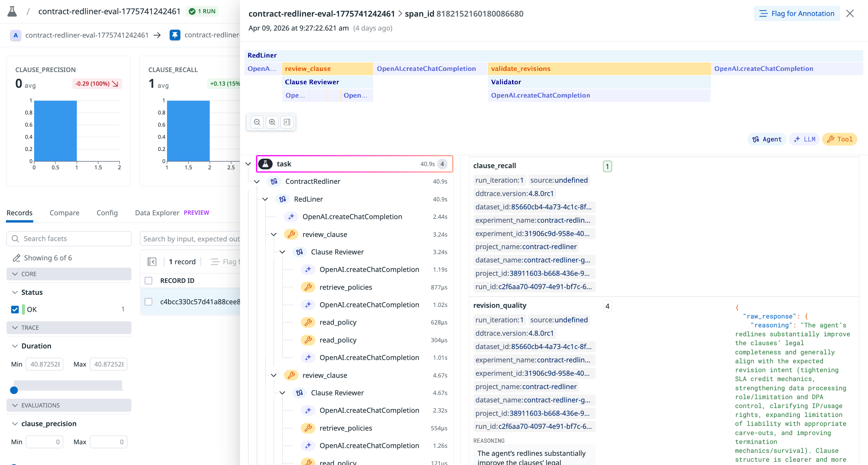Open the Data Explorer tab

(157, 213)
